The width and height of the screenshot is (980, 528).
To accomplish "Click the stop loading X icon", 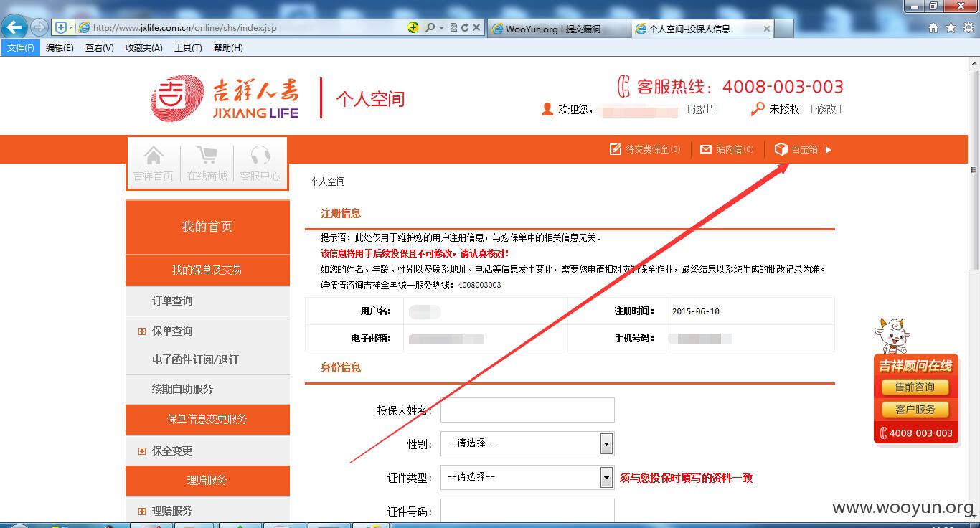I will point(476,27).
